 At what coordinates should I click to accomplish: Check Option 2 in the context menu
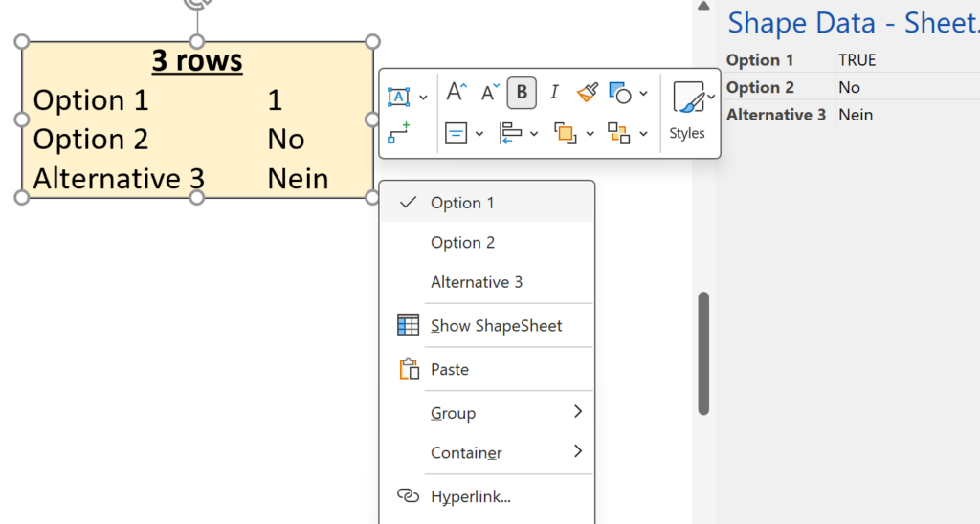click(462, 243)
